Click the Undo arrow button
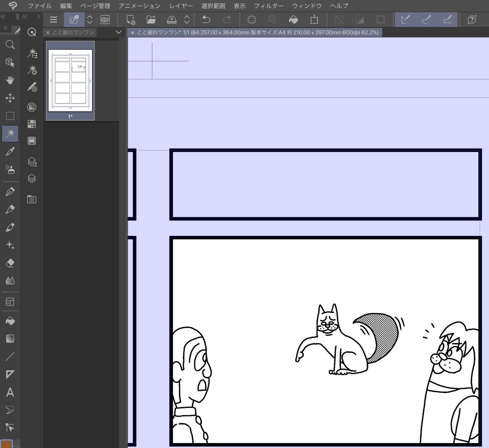This screenshot has height=448, width=489. click(206, 20)
